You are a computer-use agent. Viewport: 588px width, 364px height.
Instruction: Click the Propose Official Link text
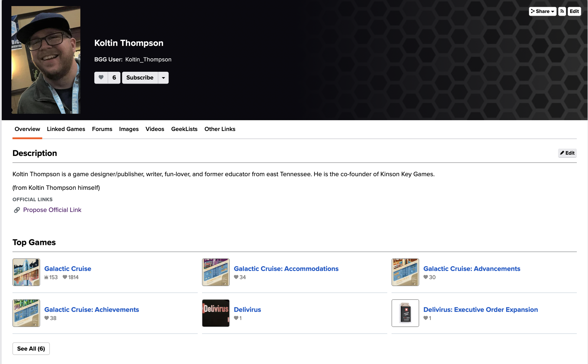52,210
